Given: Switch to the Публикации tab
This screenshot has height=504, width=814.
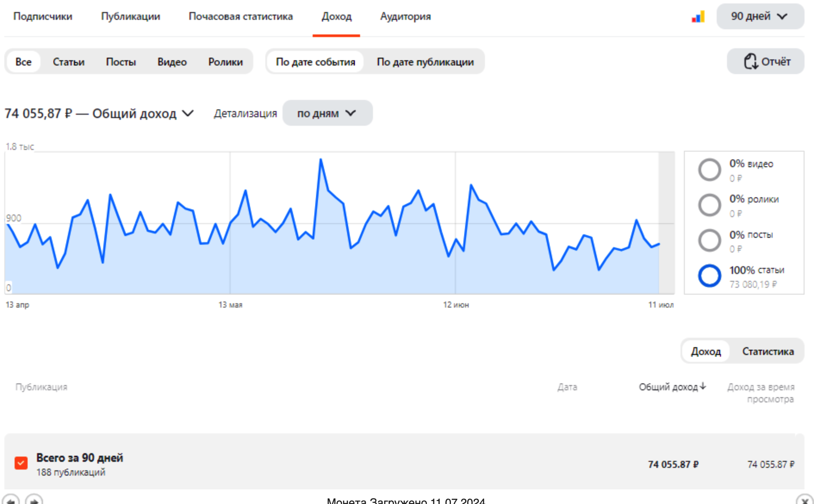Looking at the screenshot, I should (x=130, y=16).
